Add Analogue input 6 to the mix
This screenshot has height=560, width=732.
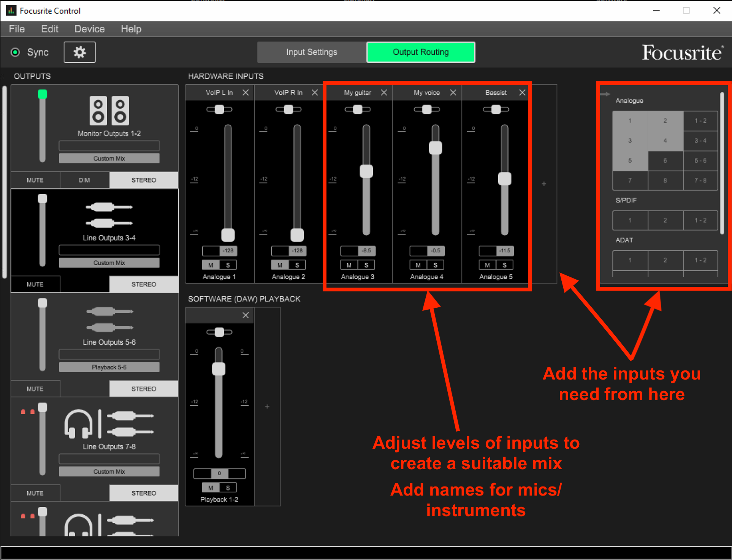click(665, 161)
